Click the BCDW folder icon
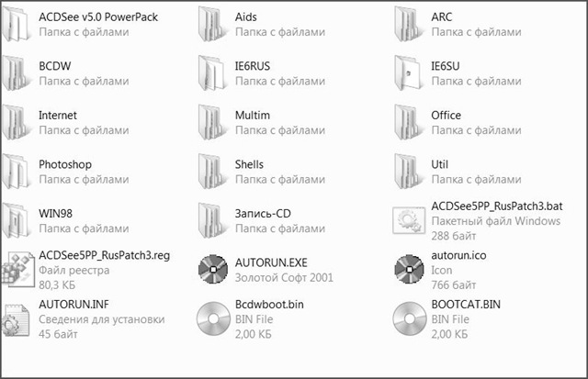Image resolution: width=588 pixels, height=379 pixels. [x=17, y=73]
